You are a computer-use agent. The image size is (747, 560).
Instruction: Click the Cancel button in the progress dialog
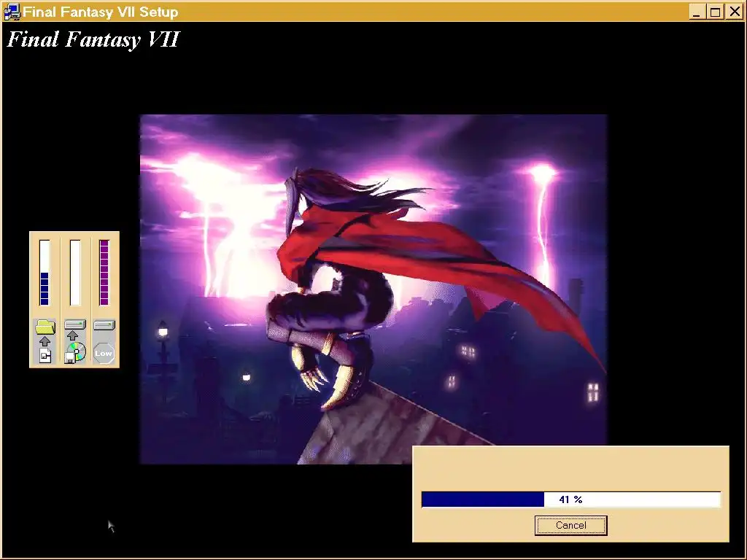(570, 525)
